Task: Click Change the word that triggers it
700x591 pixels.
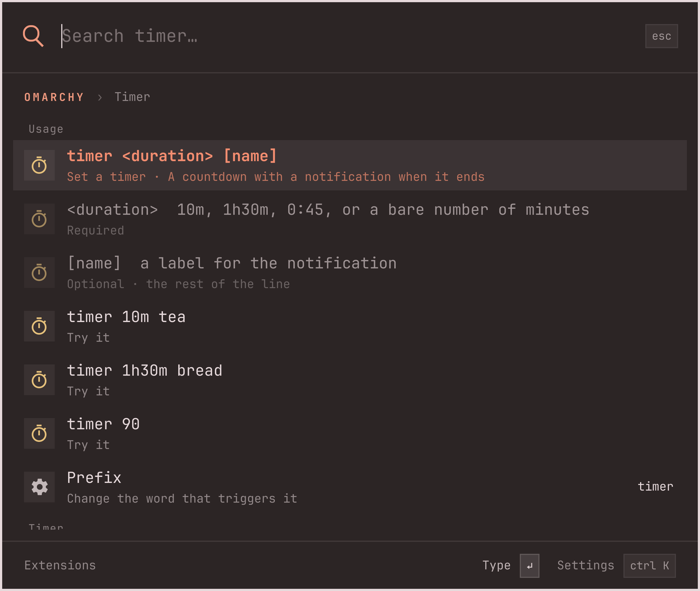Action: point(182,499)
